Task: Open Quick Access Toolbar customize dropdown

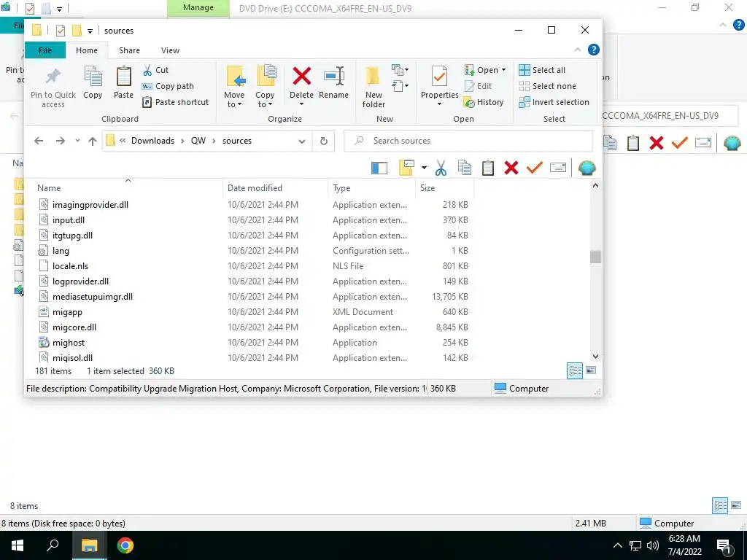Action: coord(90,31)
